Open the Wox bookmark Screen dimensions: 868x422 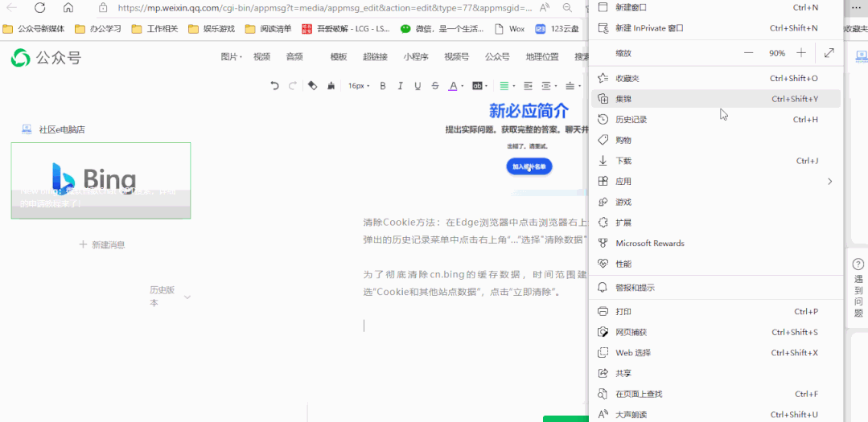tap(509, 29)
